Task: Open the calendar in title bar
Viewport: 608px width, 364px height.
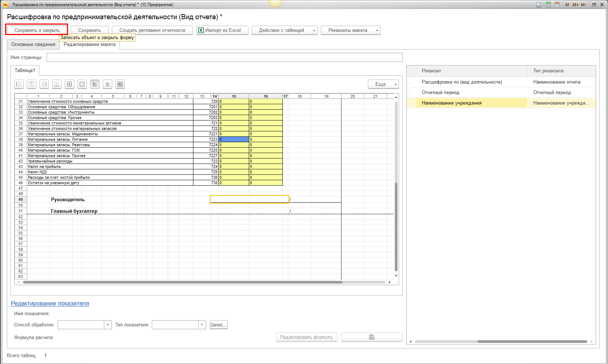Action: point(557,5)
